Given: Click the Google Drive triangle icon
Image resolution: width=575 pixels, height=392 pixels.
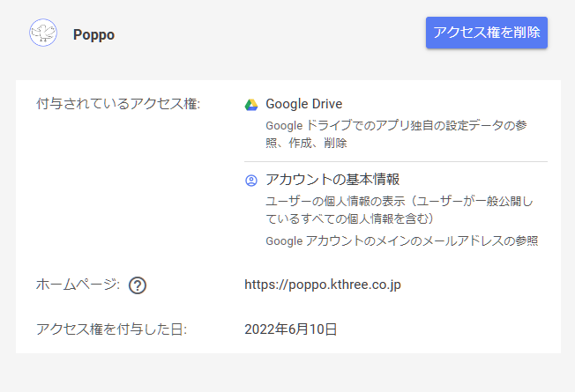Looking at the screenshot, I should pos(251,105).
